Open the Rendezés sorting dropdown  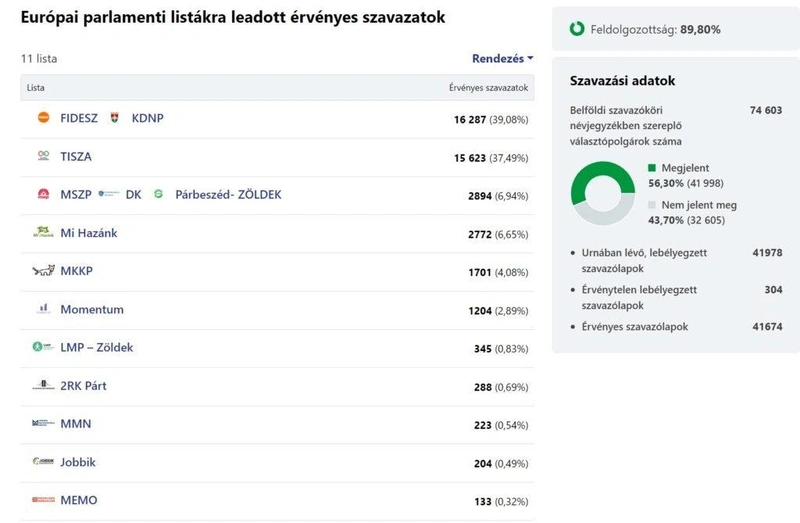pyautogui.click(x=503, y=59)
